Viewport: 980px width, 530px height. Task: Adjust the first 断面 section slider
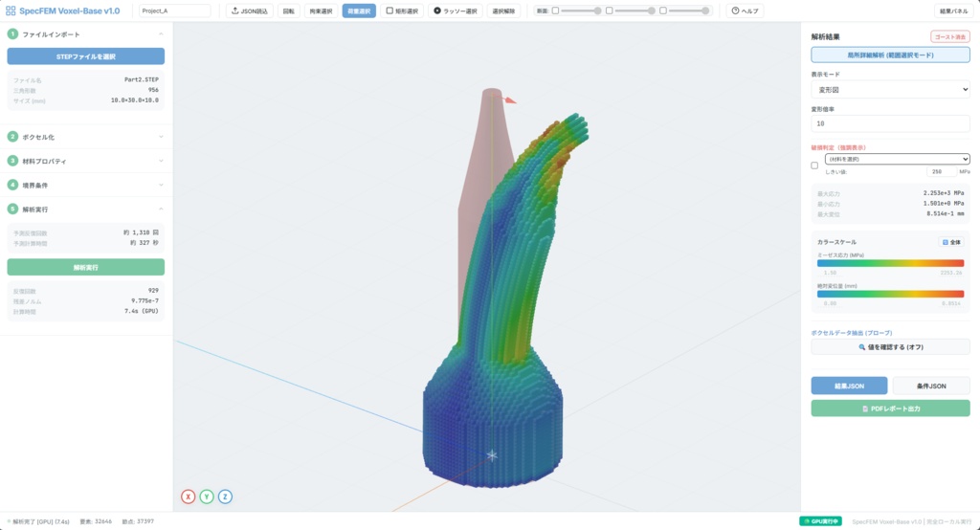(x=581, y=11)
